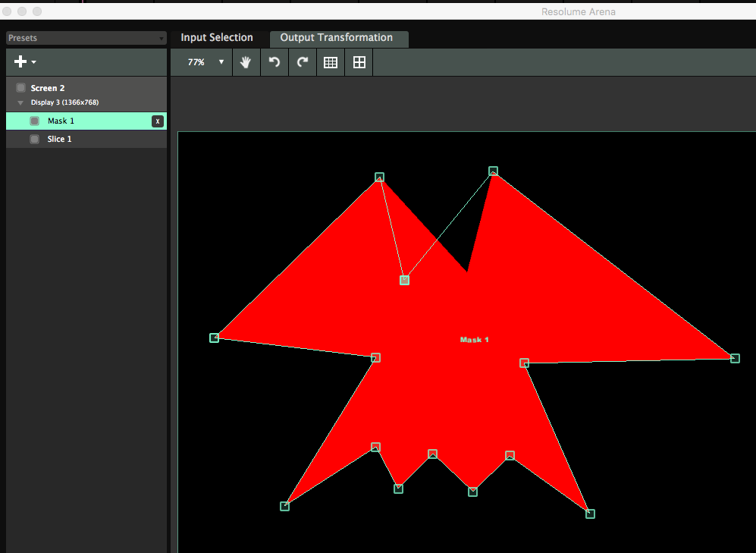Switch to the Input Selection tab

[217, 38]
